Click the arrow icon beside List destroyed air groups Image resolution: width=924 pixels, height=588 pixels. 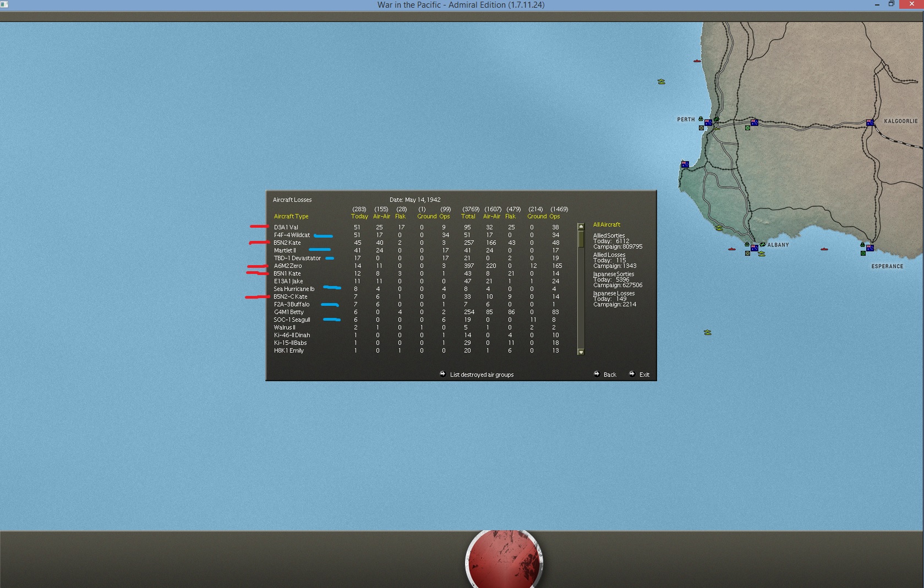[x=442, y=374]
